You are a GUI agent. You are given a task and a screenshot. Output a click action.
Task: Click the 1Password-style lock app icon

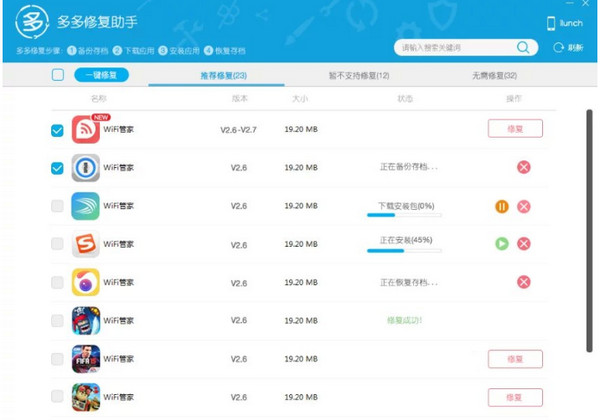(x=86, y=168)
